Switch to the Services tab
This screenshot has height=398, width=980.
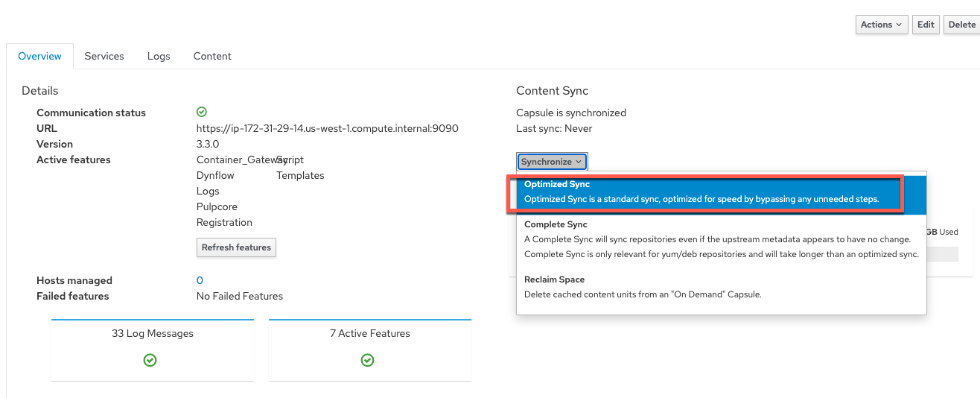(x=104, y=56)
